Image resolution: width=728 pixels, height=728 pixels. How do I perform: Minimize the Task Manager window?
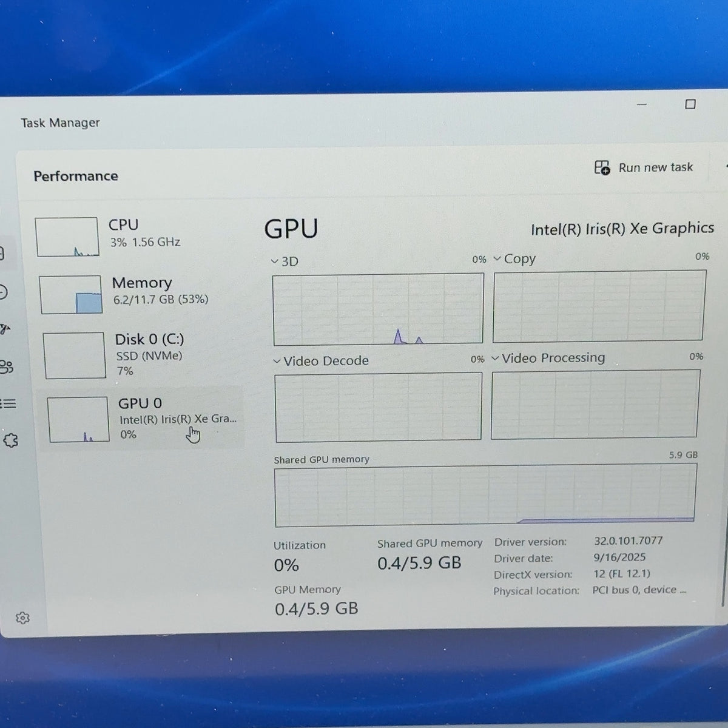(642, 104)
